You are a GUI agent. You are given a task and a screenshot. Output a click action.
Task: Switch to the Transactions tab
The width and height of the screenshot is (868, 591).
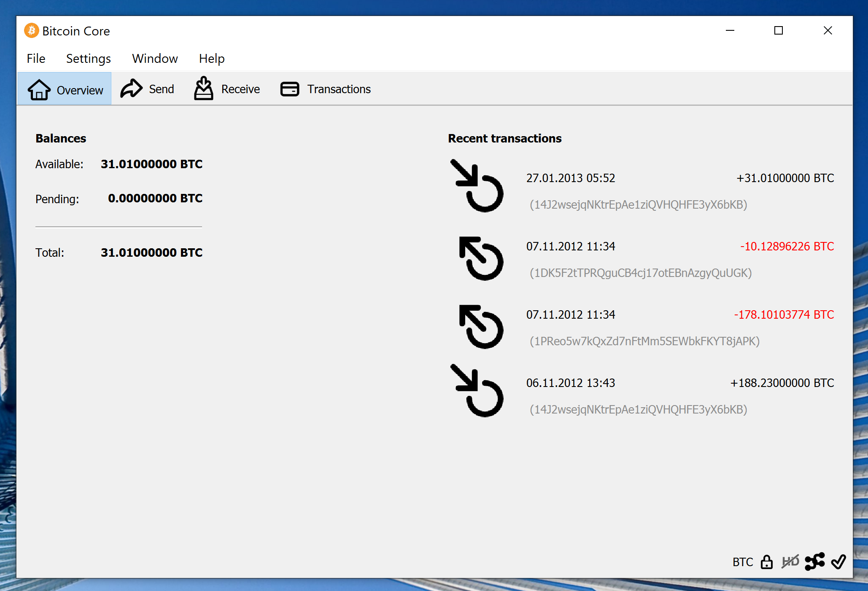click(x=326, y=89)
